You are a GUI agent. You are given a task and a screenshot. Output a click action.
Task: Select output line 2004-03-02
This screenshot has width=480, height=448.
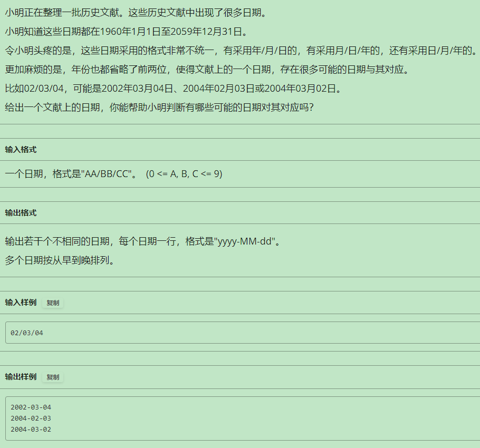click(31, 430)
